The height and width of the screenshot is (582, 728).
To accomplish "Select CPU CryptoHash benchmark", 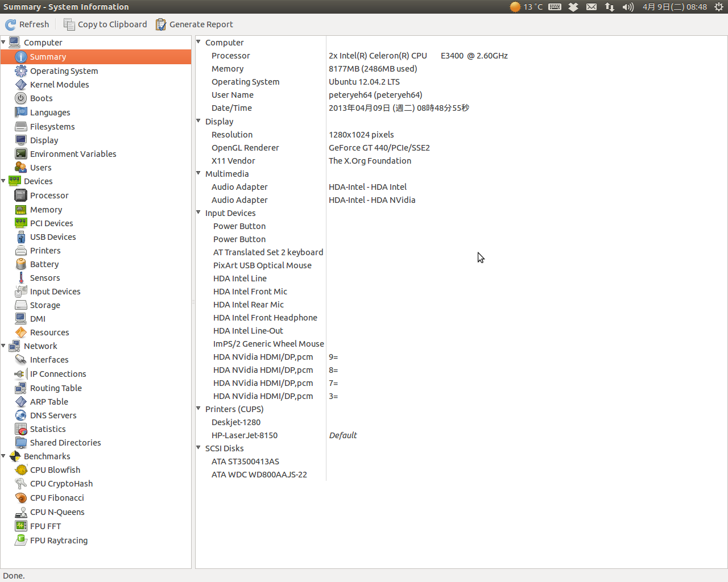I will [x=61, y=484].
